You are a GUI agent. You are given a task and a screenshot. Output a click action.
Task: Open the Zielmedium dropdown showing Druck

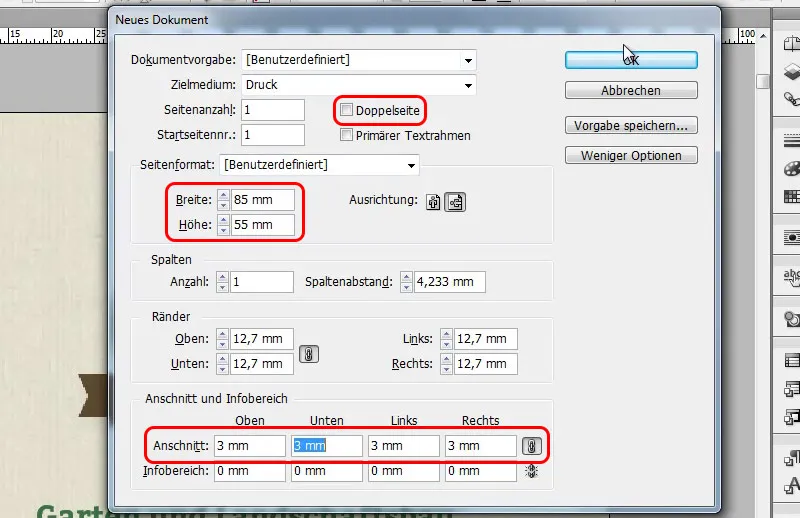click(359, 85)
